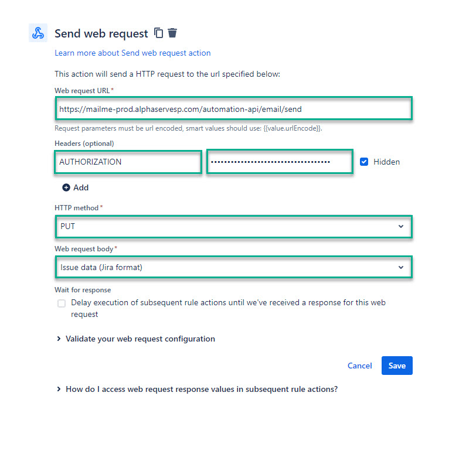Click the webhook icon beside the title
This screenshot has height=454, width=476.
coord(38,33)
